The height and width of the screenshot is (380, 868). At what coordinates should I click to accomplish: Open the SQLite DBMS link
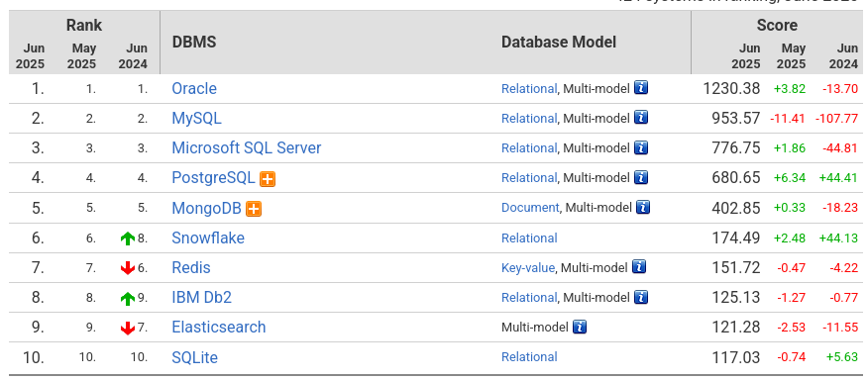tap(195, 357)
